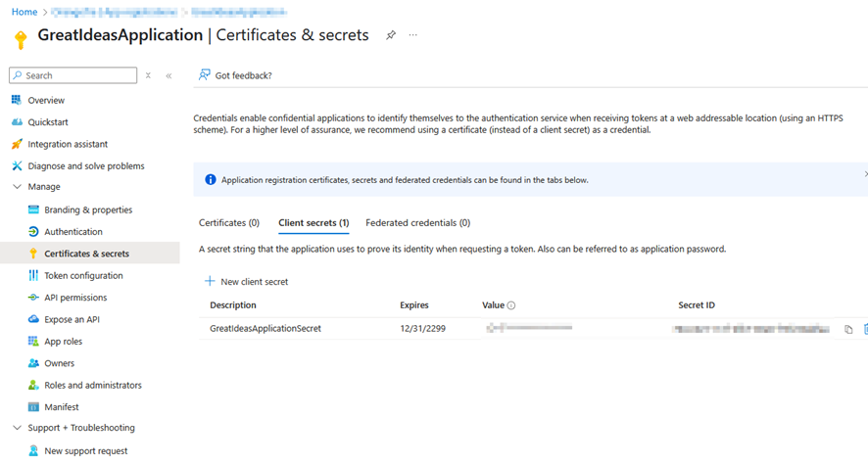Collapse the Manage section chevron
868x465 pixels.
pos(18,187)
